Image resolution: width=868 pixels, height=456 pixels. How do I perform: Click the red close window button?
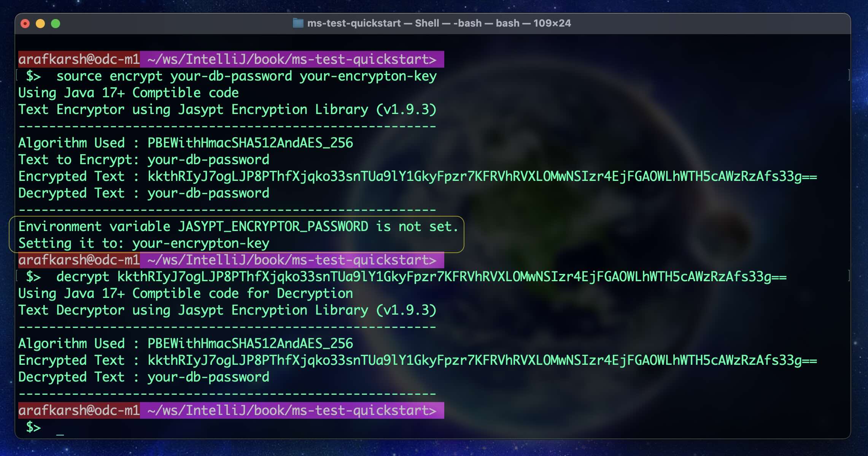point(25,24)
